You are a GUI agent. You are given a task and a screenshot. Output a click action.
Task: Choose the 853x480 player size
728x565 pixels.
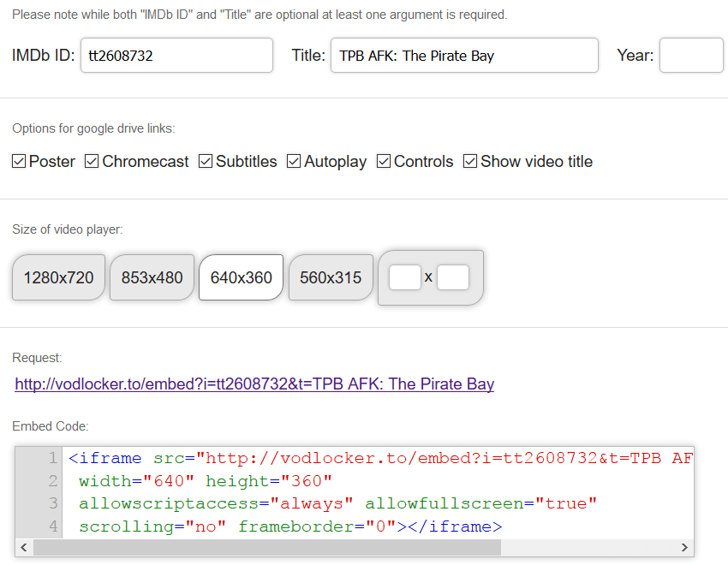[152, 277]
